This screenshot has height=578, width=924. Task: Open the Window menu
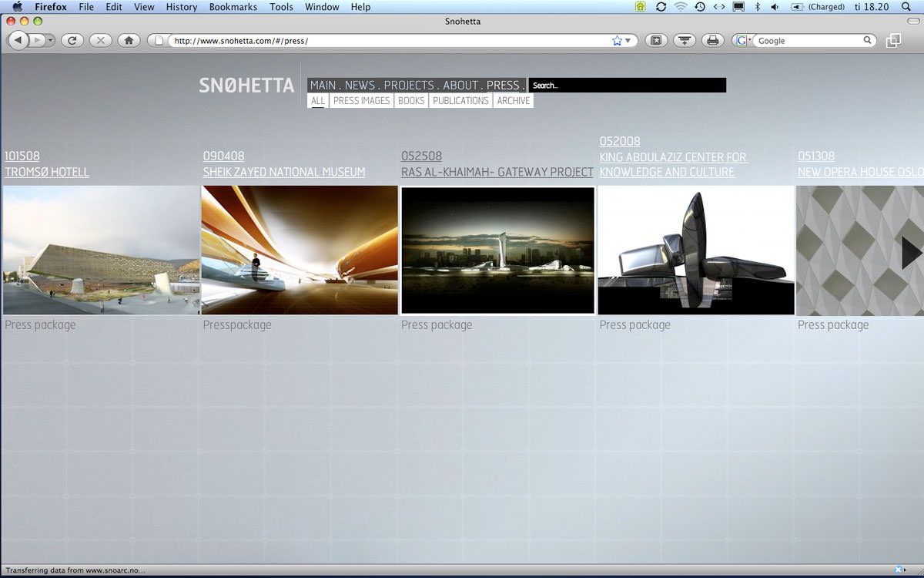pyautogui.click(x=322, y=7)
